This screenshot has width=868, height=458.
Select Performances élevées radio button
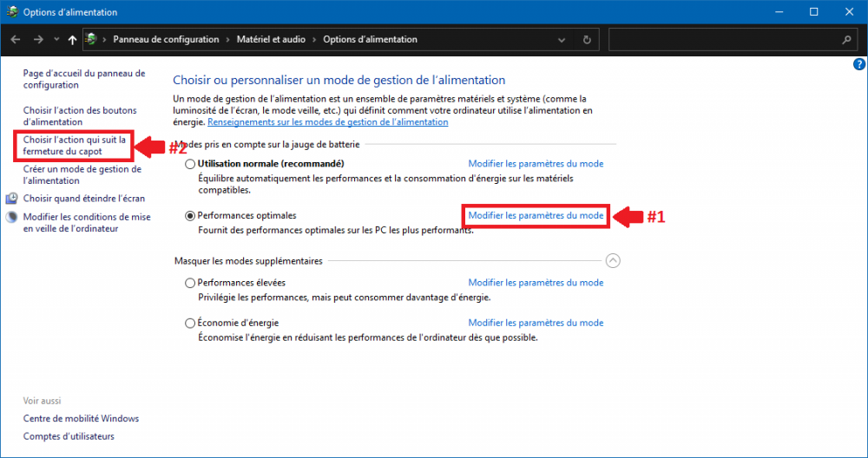coord(190,283)
